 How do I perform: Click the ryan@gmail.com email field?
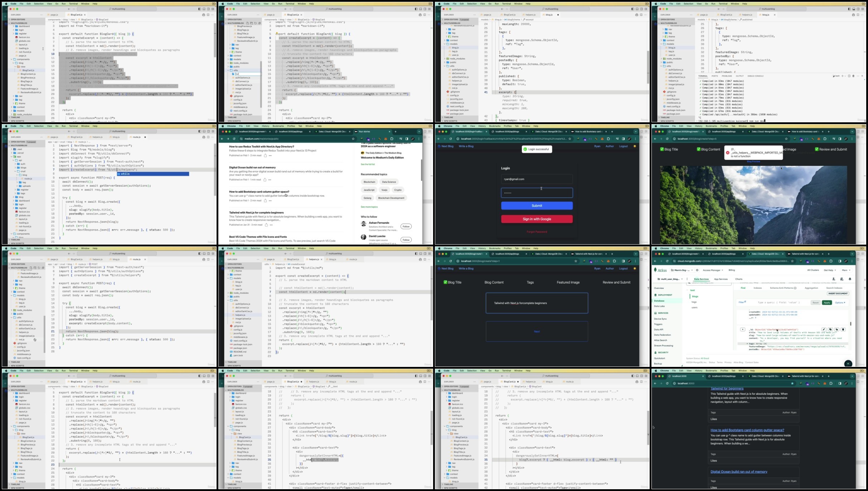point(537,179)
